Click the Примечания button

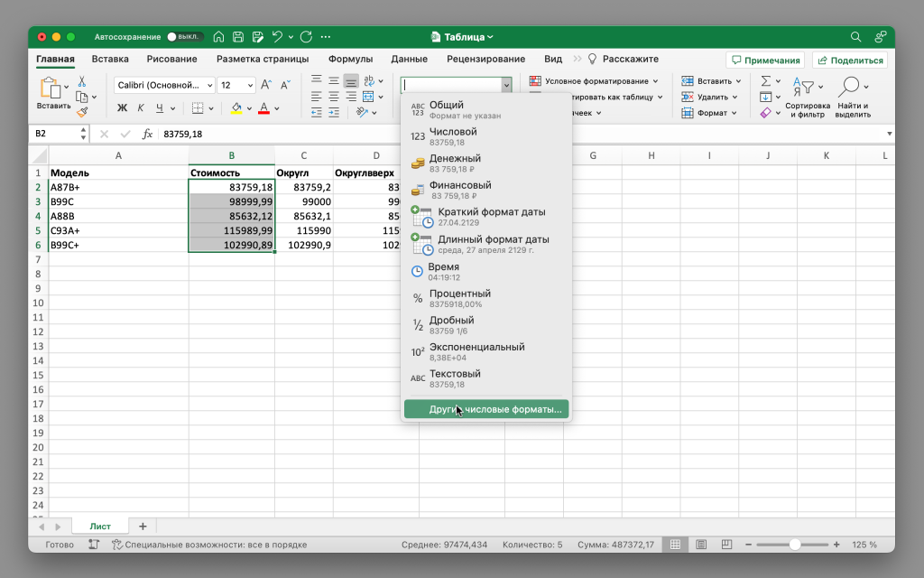point(766,61)
